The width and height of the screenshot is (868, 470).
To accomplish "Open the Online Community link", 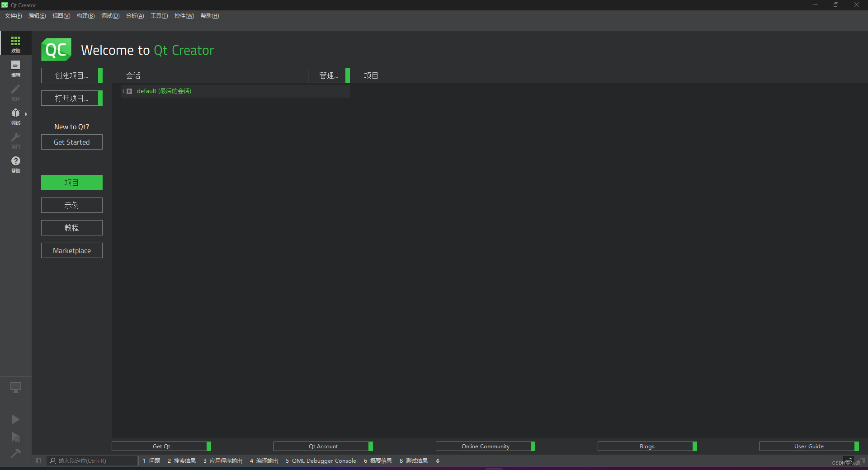I will tap(486, 446).
